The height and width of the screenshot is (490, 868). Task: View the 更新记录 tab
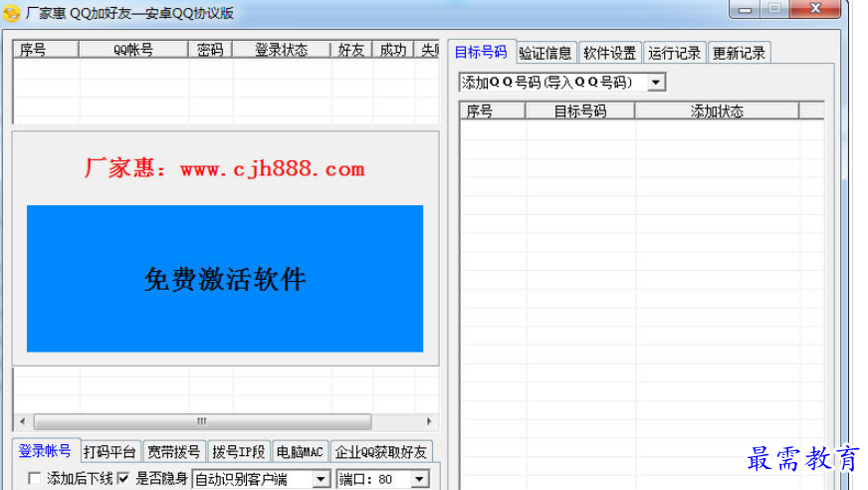[x=739, y=53]
